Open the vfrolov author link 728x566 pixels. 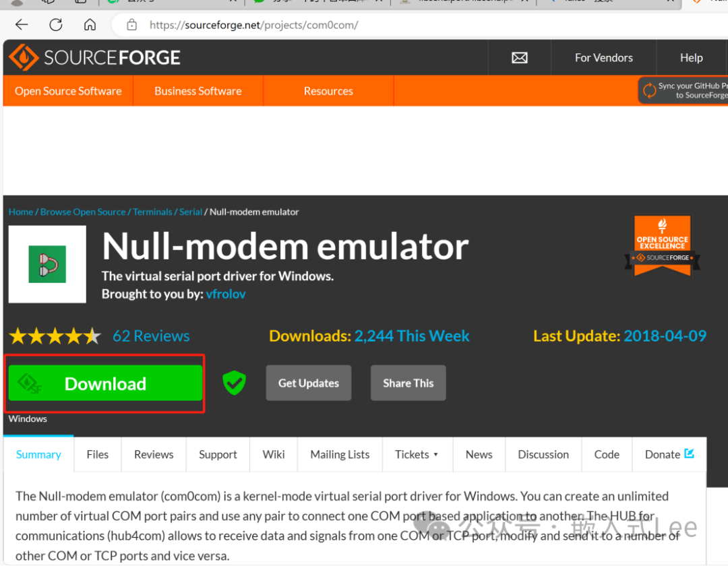pyautogui.click(x=226, y=294)
